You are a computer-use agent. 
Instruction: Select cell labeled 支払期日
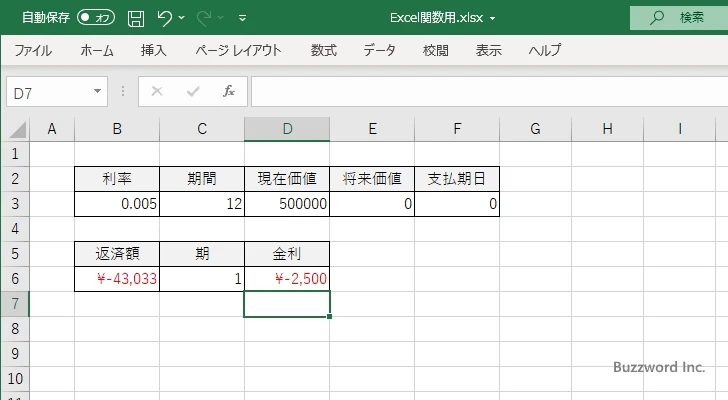(457, 179)
